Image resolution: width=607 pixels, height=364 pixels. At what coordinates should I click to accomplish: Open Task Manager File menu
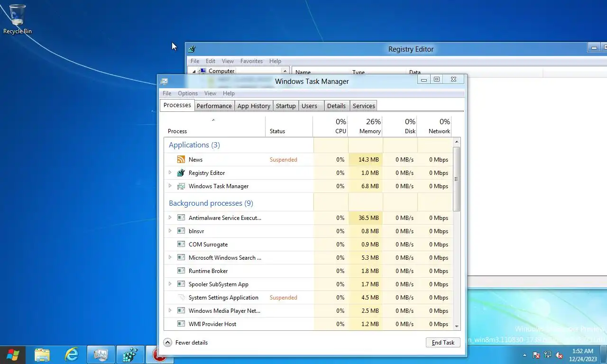(x=167, y=93)
